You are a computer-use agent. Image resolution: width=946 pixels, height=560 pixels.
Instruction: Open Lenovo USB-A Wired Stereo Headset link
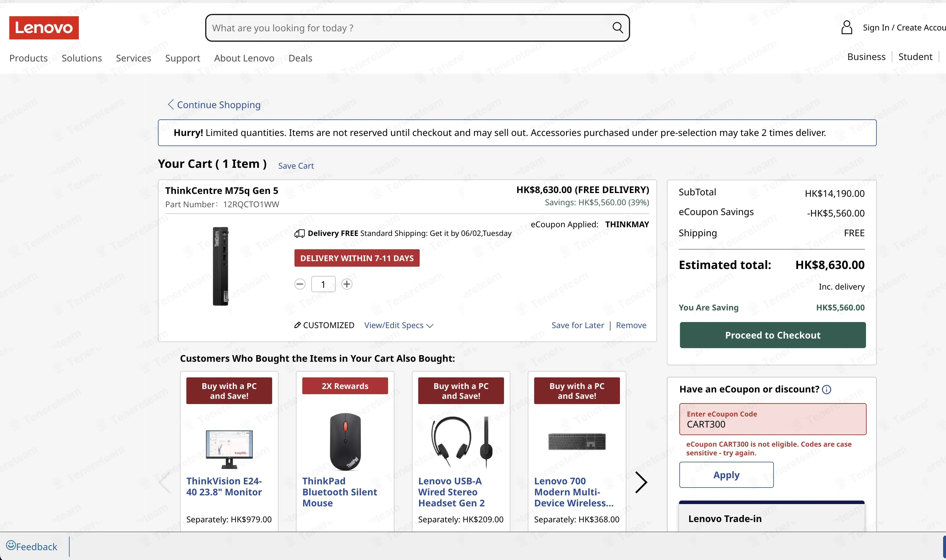451,492
